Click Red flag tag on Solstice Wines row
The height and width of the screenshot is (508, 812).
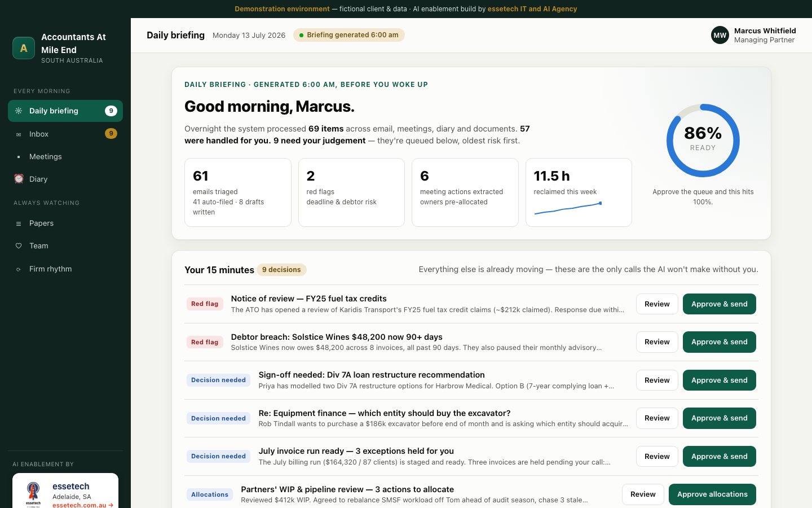coord(205,342)
